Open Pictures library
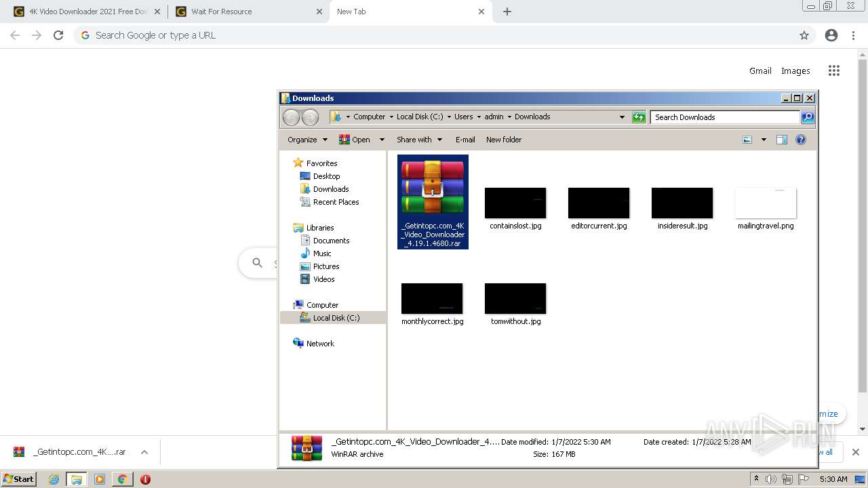 pyautogui.click(x=326, y=266)
